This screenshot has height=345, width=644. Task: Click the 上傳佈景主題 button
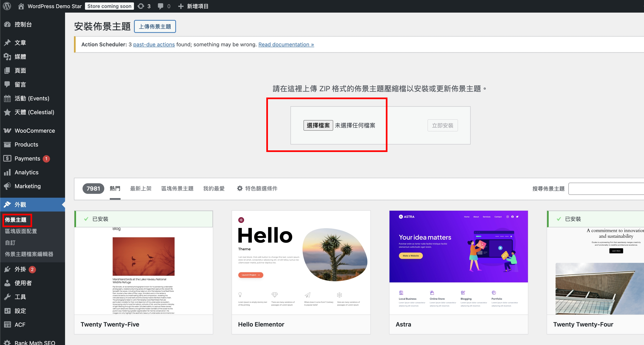[x=155, y=26]
